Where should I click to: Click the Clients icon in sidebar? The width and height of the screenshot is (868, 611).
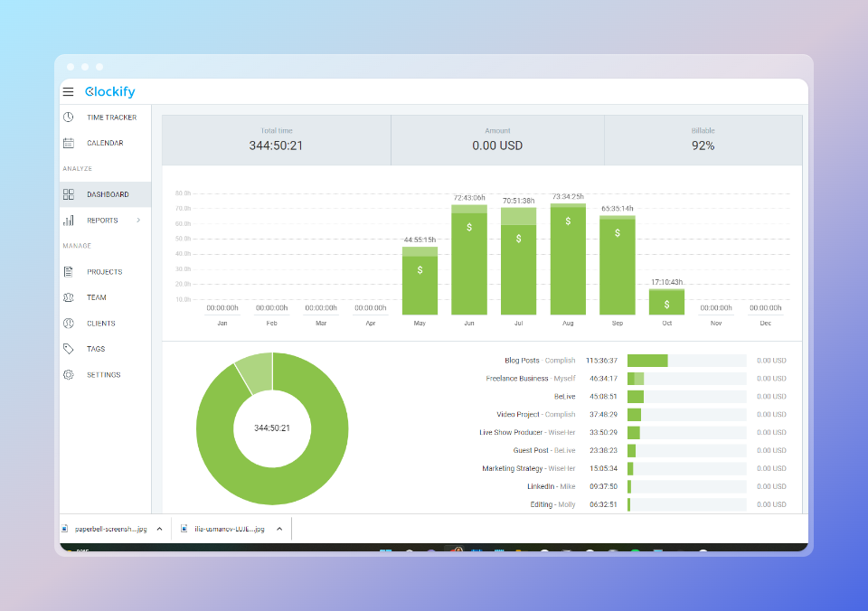pyautogui.click(x=69, y=323)
